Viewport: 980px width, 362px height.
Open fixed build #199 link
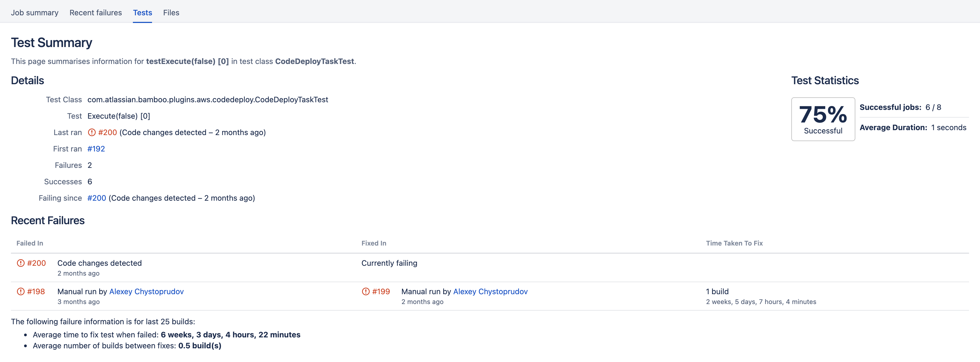click(x=381, y=292)
